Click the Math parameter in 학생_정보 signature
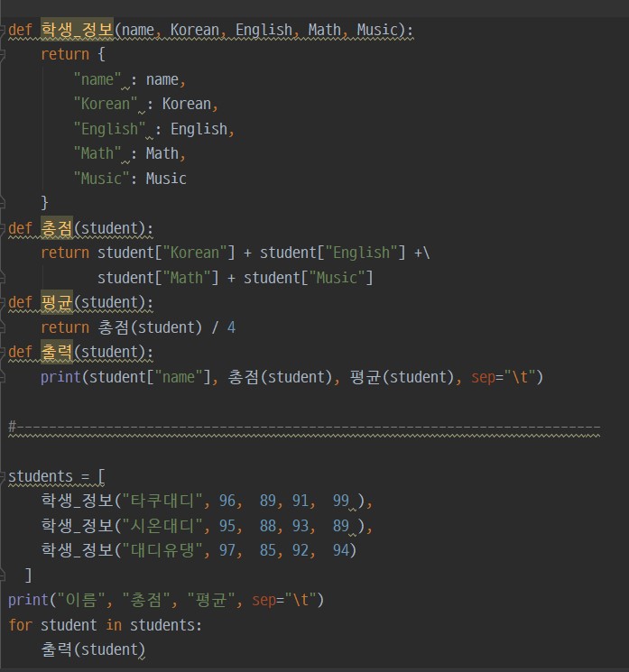629x672 pixels. pos(325,30)
